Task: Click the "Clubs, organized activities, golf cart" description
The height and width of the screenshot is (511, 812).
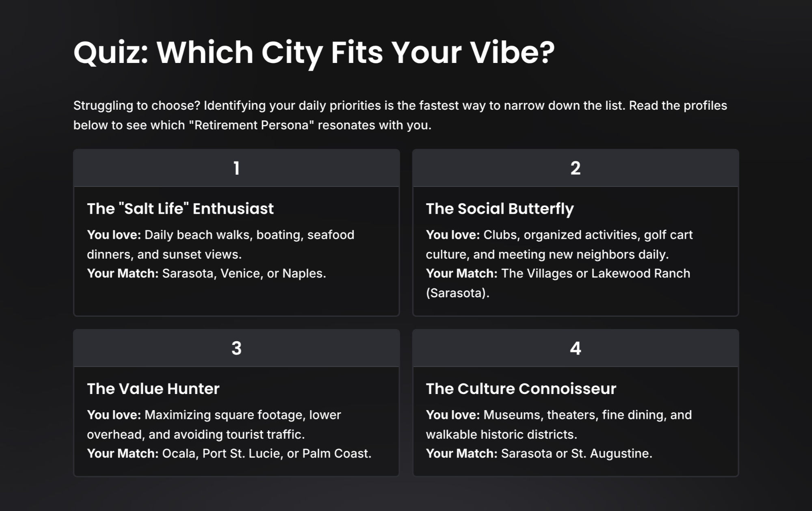Action: point(588,235)
